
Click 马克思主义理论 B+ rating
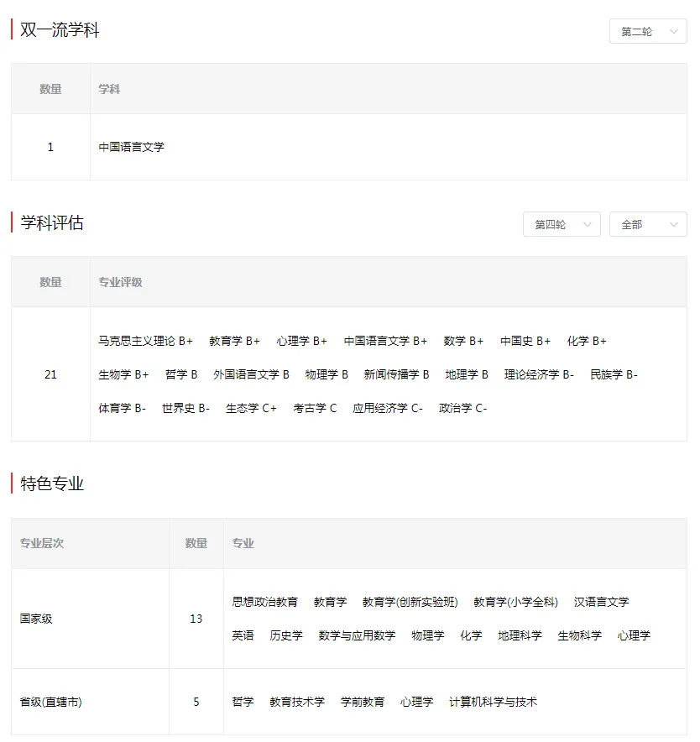pos(145,341)
